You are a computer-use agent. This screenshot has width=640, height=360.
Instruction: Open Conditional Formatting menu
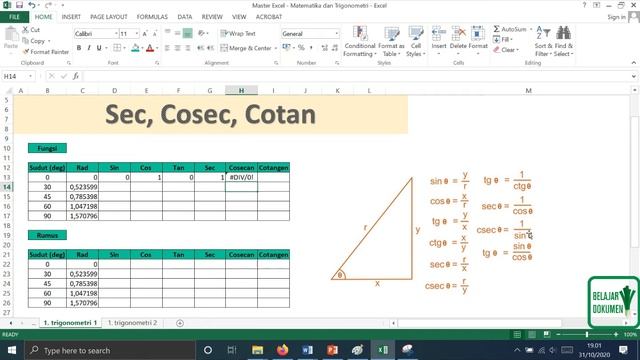click(x=359, y=41)
